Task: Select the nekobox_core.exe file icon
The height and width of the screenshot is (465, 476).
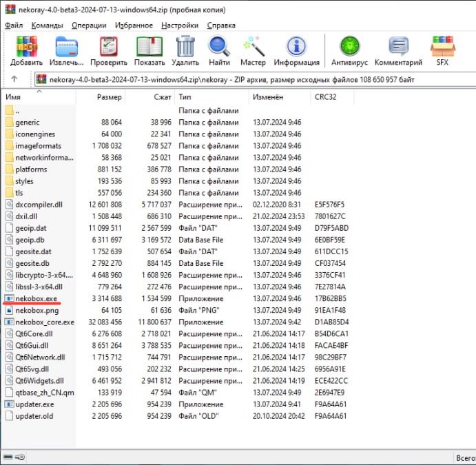Action: 10,322
